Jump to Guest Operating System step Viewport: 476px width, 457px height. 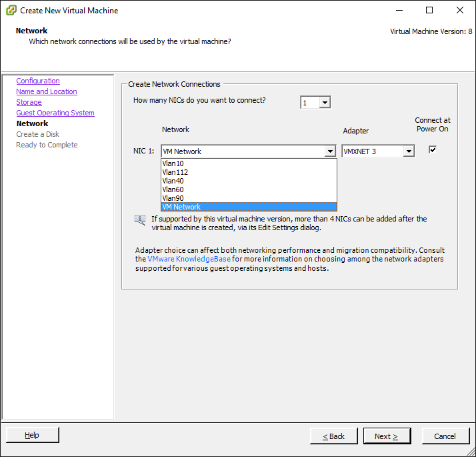(55, 113)
